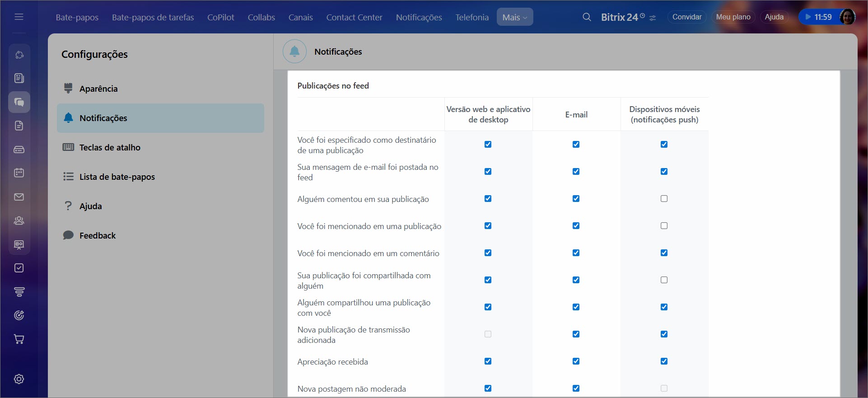Open the mail envelope sidebar icon
Screen dimensions: 868x398
[19, 197]
